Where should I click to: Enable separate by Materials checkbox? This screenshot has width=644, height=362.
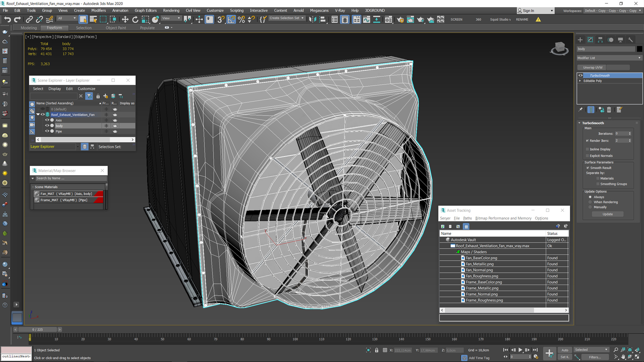(598, 179)
